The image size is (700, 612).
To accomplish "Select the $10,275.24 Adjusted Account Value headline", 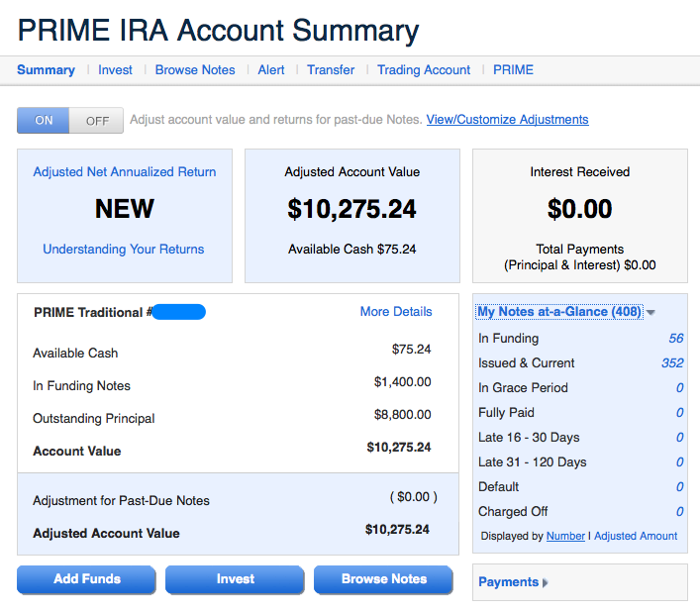I will (351, 209).
